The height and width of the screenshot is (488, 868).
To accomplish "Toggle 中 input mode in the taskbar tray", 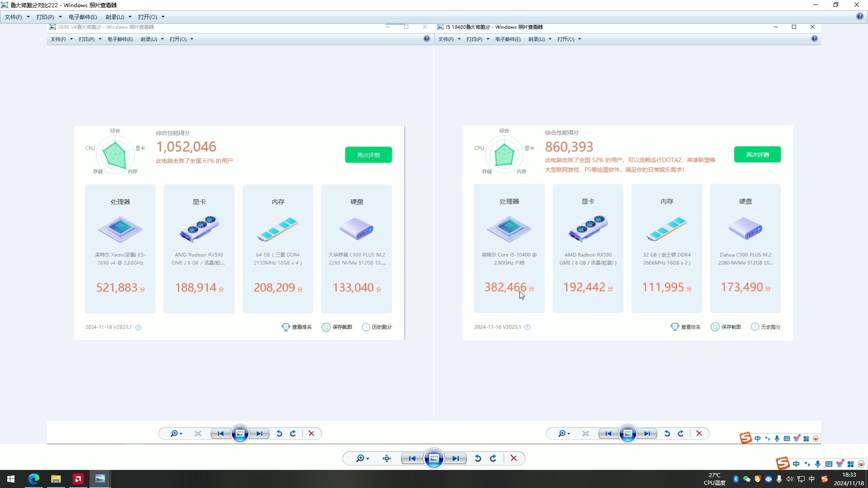I will [x=811, y=479].
